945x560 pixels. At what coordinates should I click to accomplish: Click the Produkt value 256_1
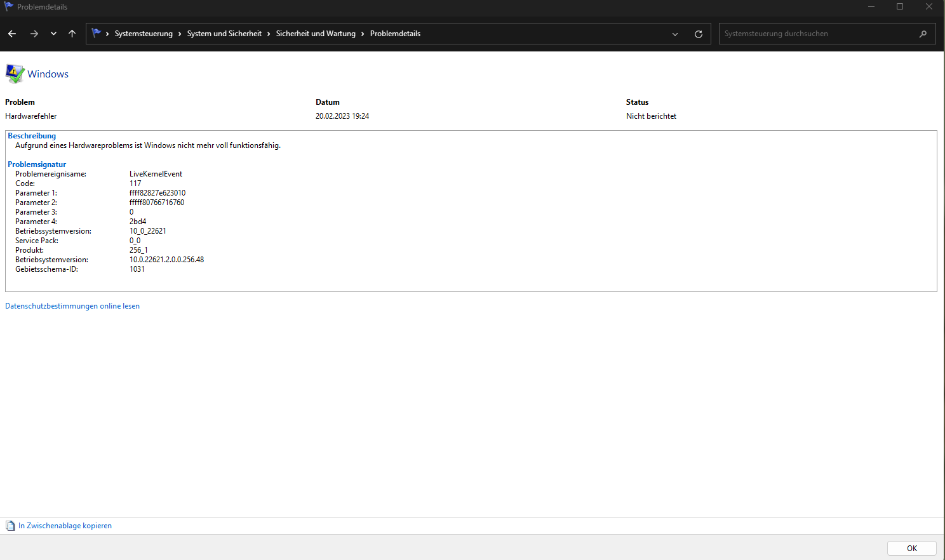[x=138, y=250]
